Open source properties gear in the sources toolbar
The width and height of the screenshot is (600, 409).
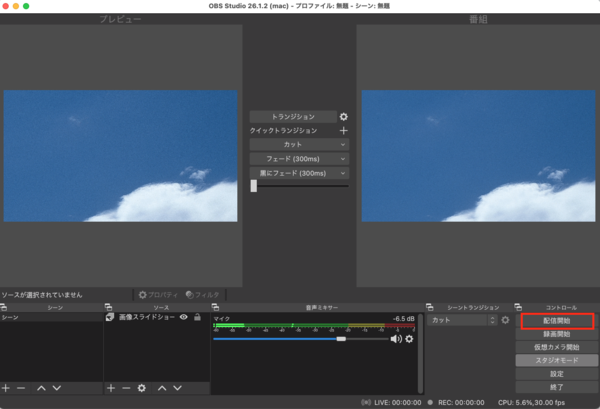click(141, 387)
